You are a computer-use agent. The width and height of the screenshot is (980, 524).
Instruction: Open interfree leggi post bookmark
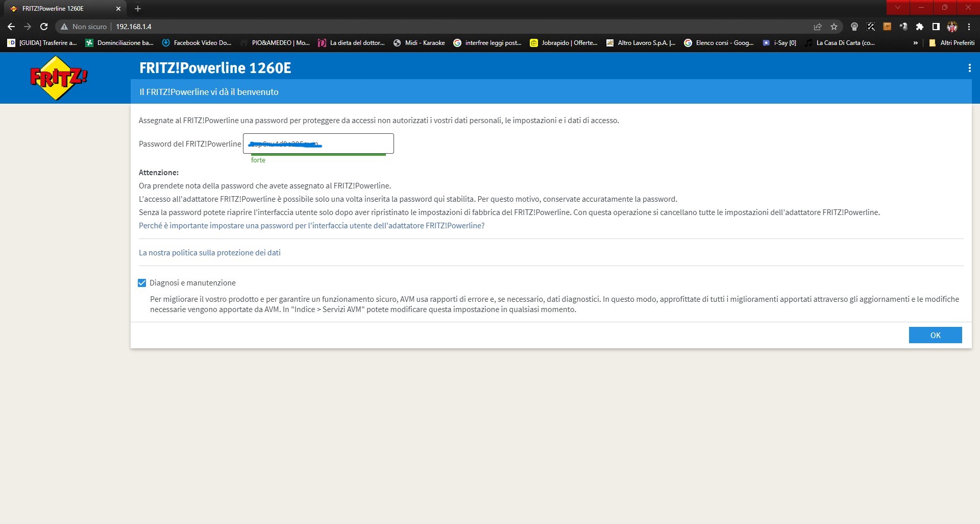[488, 43]
